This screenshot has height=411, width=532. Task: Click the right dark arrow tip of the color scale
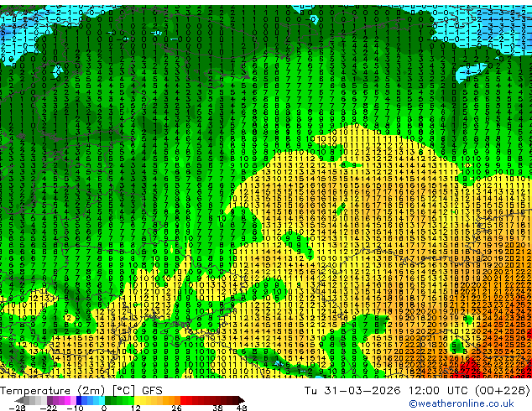coord(242,400)
